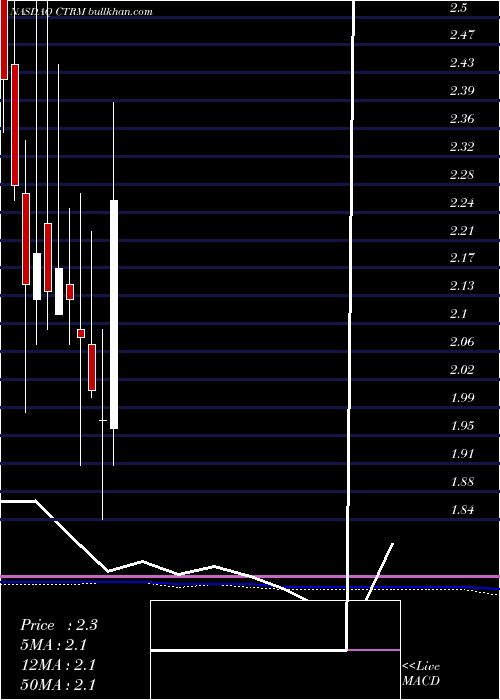The image size is (500, 700).
Task: Click the <<Live MACD label
Action: coord(421,674)
